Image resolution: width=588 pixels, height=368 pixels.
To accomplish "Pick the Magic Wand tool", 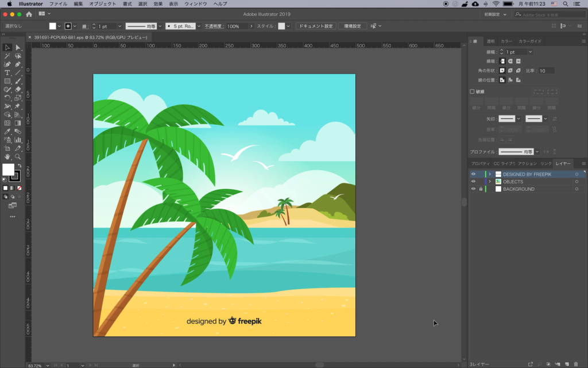I will click(x=7, y=56).
